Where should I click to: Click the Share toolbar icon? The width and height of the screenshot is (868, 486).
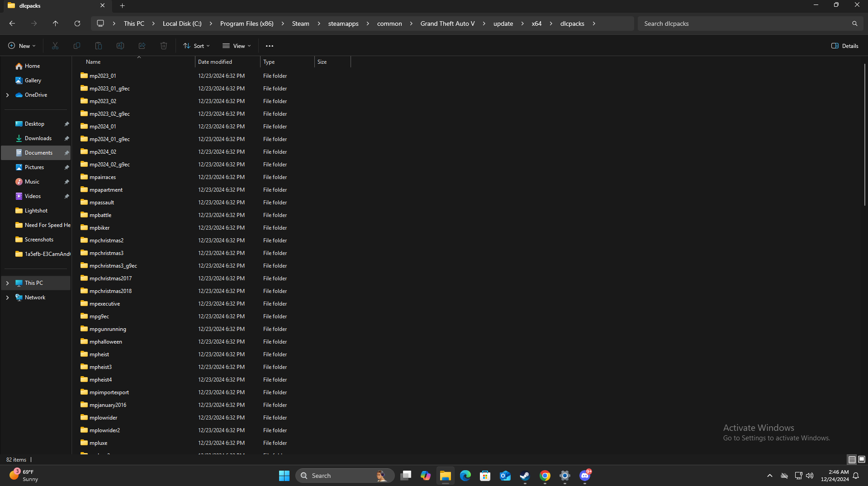pyautogui.click(x=142, y=46)
